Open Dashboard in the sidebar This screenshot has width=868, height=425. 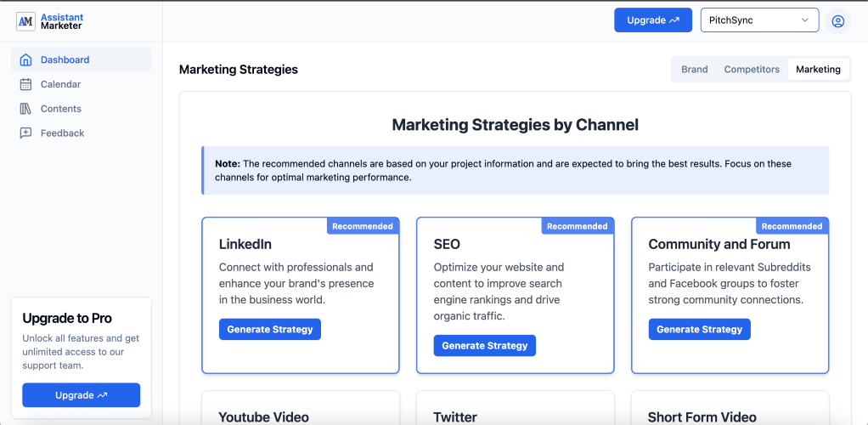coord(82,59)
